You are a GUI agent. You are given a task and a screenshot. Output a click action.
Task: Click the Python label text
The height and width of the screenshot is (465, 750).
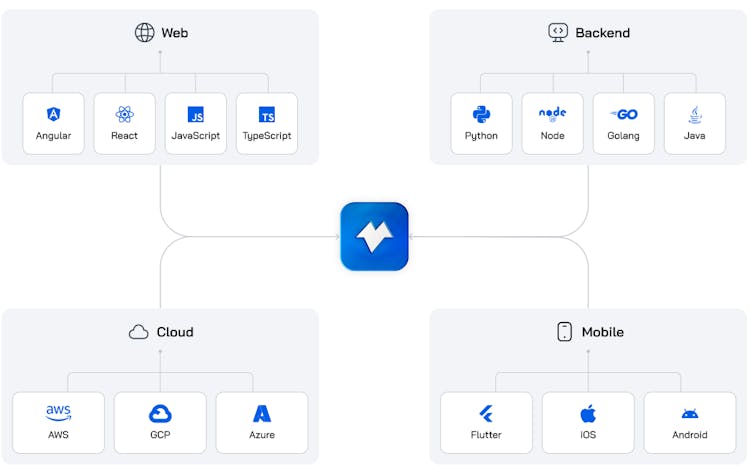(481, 136)
